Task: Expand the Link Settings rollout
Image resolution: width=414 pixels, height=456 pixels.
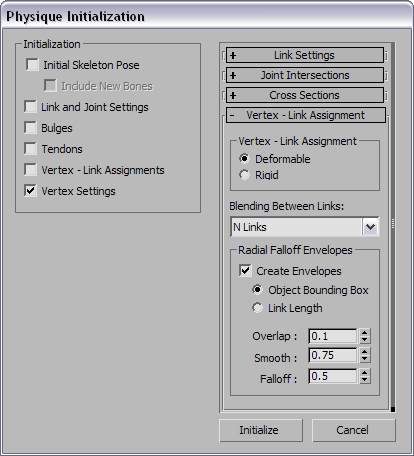Action: (305, 55)
